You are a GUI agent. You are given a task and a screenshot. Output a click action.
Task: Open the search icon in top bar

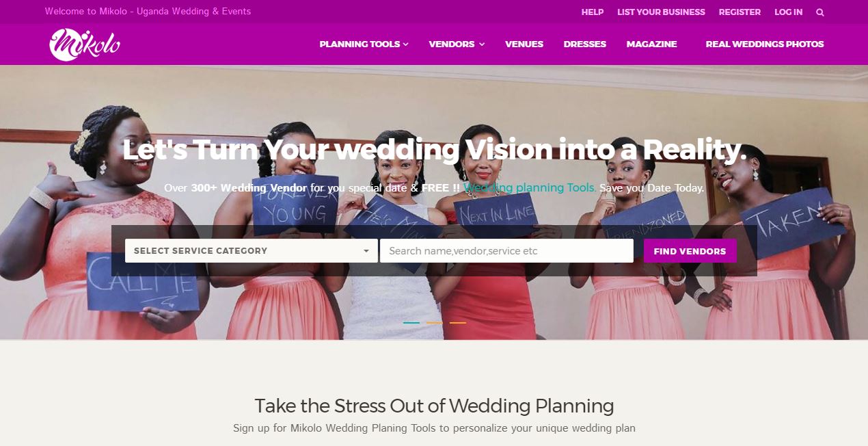coord(819,12)
